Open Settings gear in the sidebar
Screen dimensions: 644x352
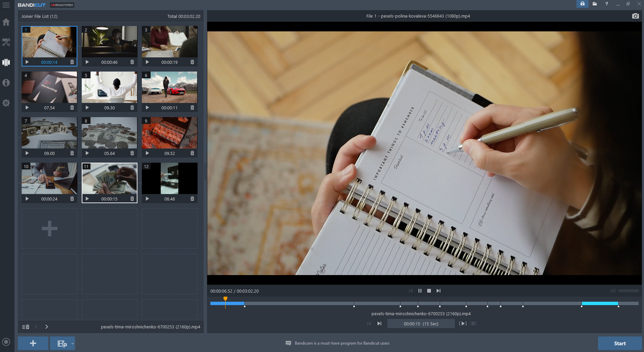(6, 103)
